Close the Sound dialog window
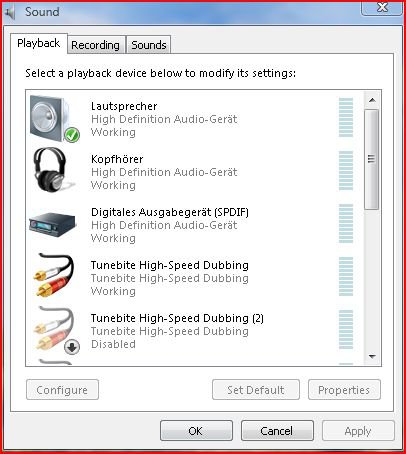The image size is (406, 454). (x=382, y=7)
